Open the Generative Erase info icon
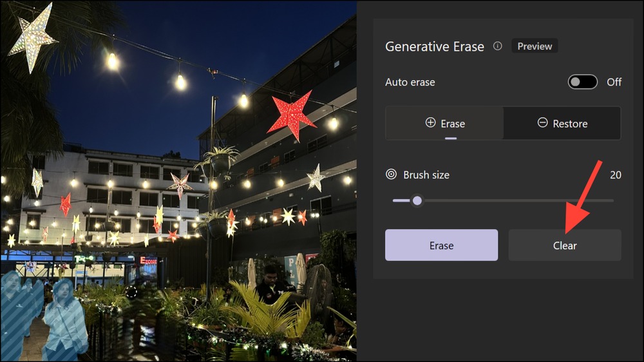This screenshot has width=644, height=362. click(497, 46)
